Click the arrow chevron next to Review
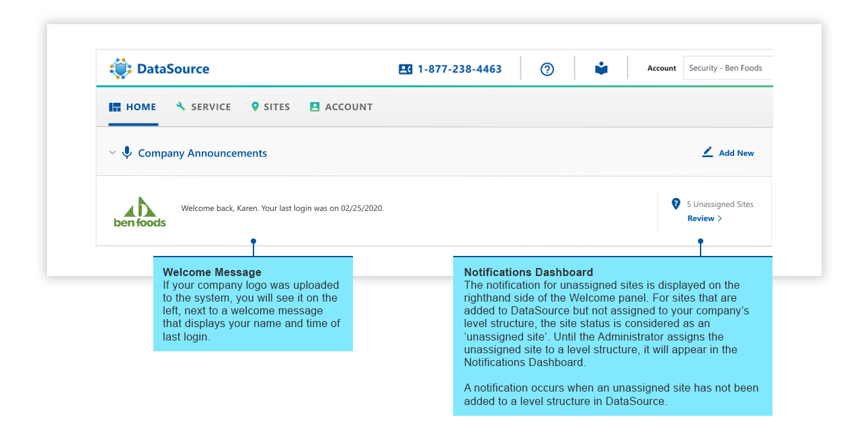868x448 pixels. point(720,219)
